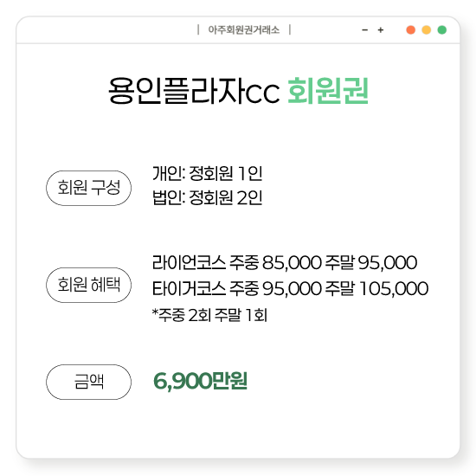
Task: Click the 용인플라자cc heading text
Action: [x=194, y=91]
